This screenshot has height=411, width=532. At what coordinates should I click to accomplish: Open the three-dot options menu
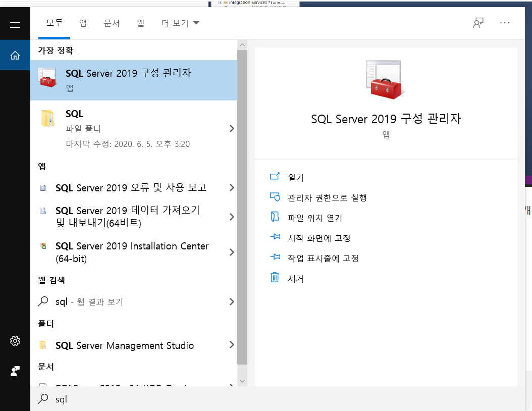coord(505,23)
